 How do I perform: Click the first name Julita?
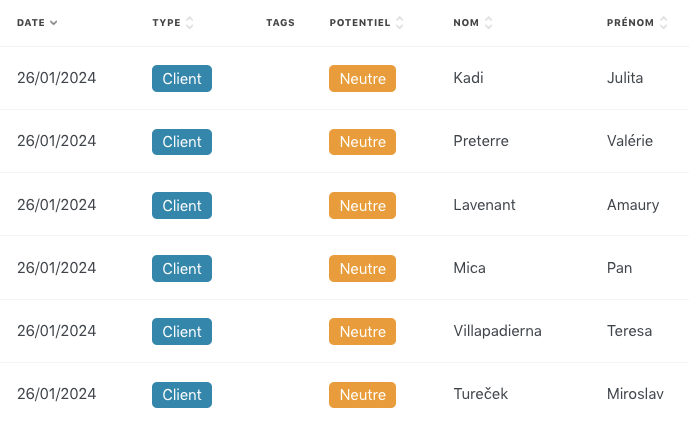click(x=625, y=78)
